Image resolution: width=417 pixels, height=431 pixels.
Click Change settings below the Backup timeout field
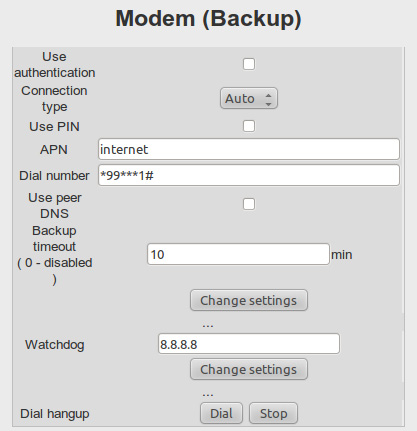[249, 300]
